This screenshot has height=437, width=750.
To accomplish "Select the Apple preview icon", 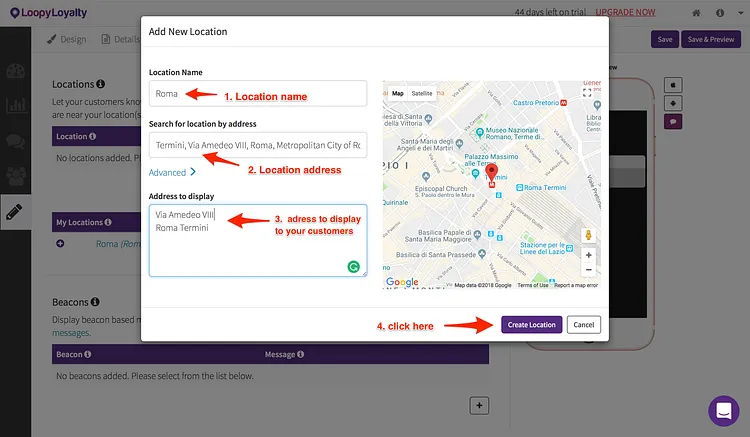I will tap(673, 85).
